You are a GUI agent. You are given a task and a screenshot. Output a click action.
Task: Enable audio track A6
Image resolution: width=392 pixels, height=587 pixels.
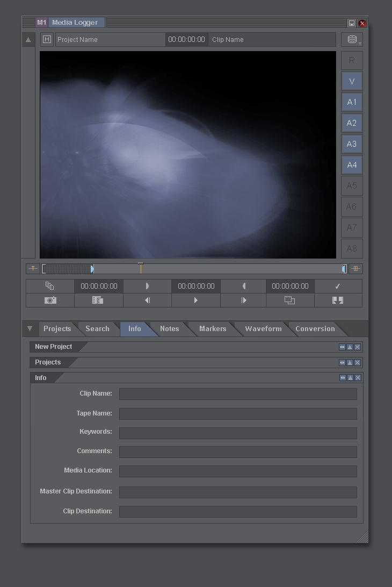(352, 206)
